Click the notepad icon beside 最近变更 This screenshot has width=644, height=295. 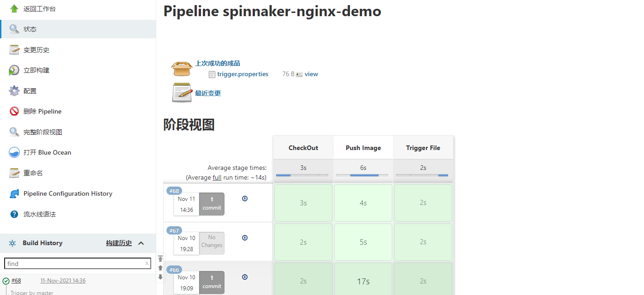(x=182, y=92)
